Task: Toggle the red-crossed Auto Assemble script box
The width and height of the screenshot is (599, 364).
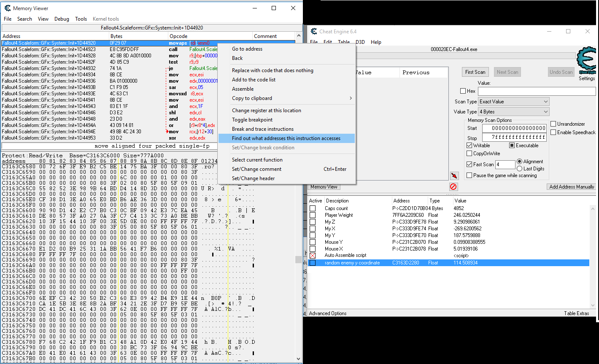Action: coord(313,256)
